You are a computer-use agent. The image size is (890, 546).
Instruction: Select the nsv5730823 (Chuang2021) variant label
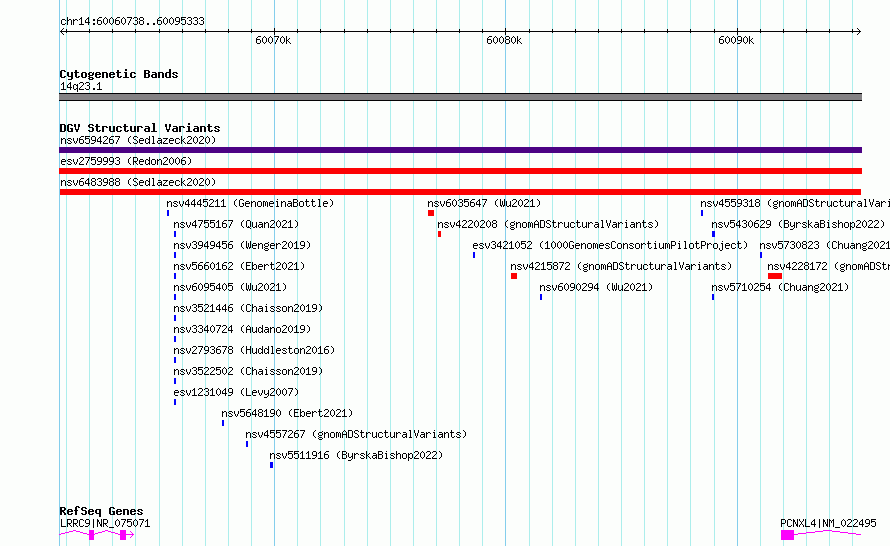(x=825, y=245)
